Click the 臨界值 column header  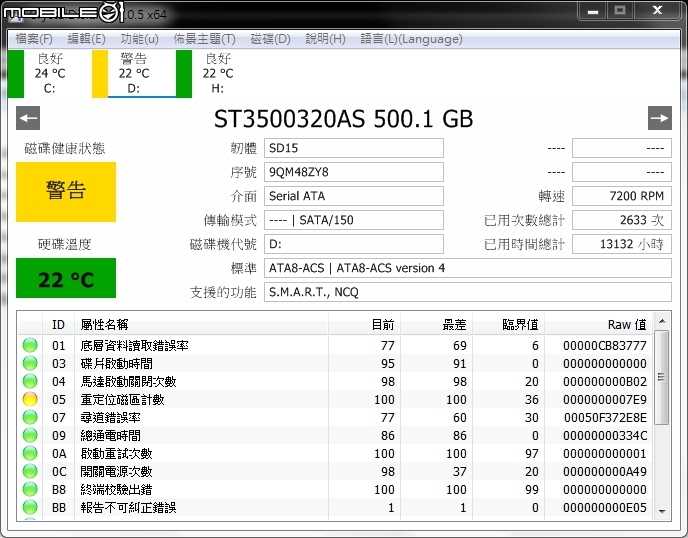(508, 324)
